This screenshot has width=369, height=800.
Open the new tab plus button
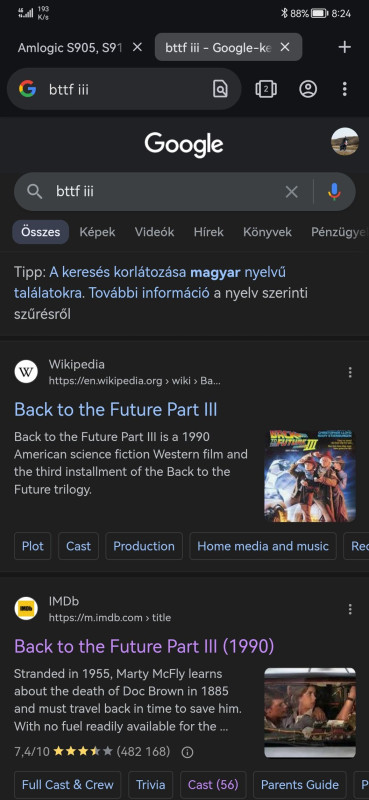pyautogui.click(x=345, y=47)
